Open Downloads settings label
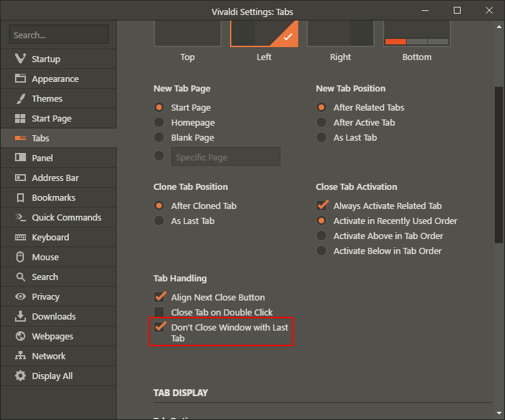 pos(54,316)
